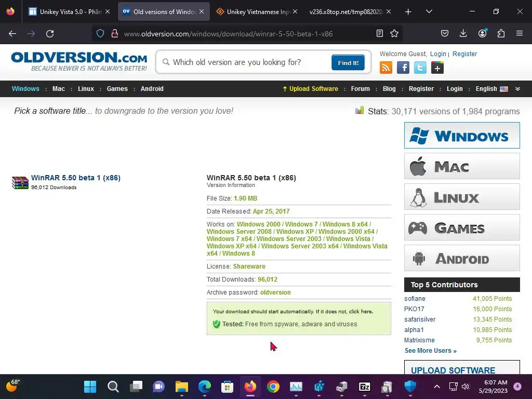
Task: Open Save to Pocket icon
Action: [x=445, y=33]
